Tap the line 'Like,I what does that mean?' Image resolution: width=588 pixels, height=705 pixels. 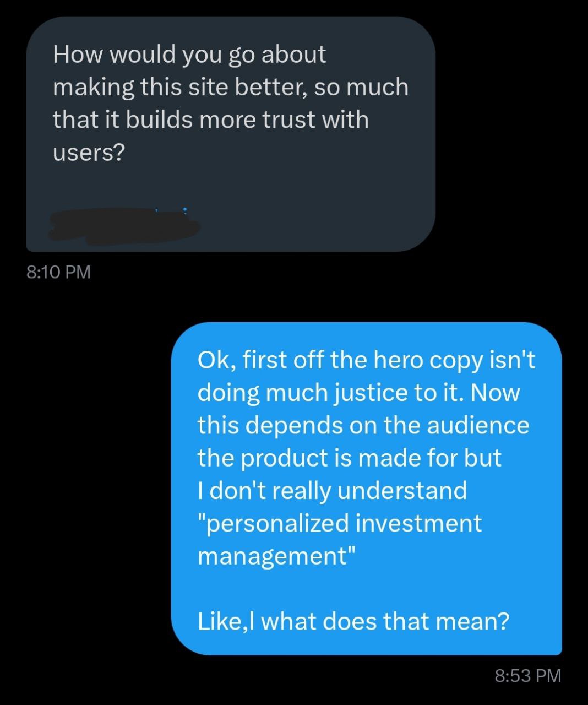click(x=351, y=621)
